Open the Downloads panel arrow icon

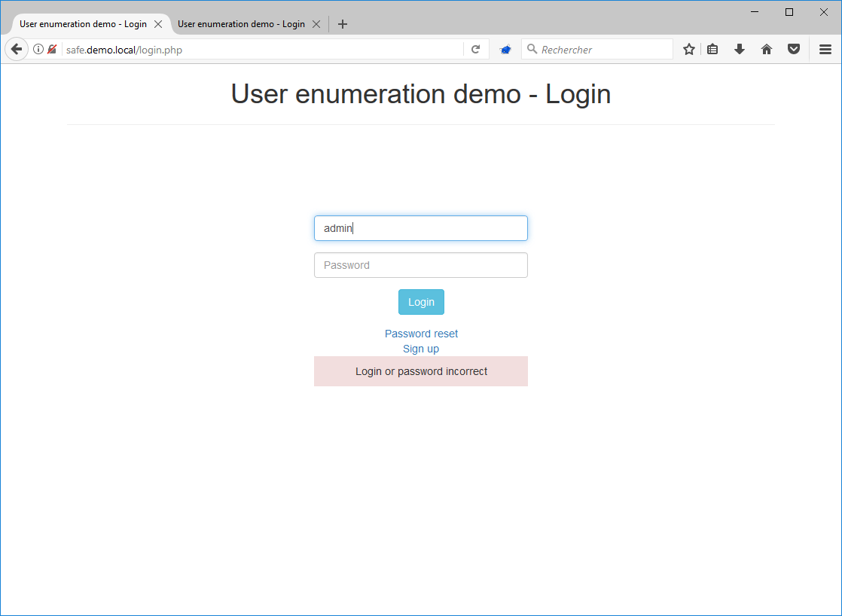pyautogui.click(x=740, y=48)
